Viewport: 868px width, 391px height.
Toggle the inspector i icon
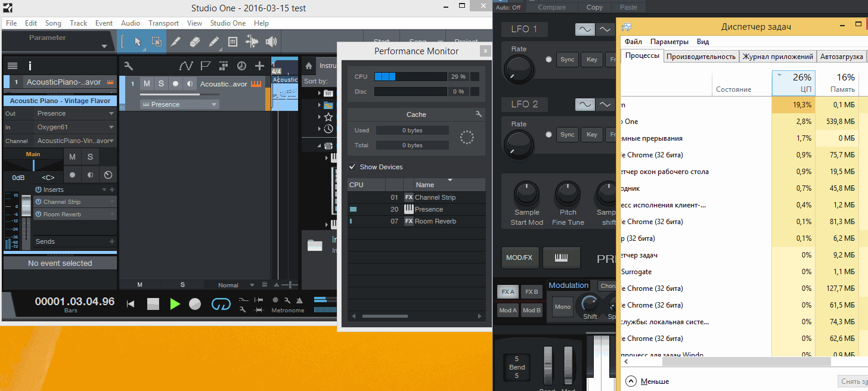coord(30,66)
